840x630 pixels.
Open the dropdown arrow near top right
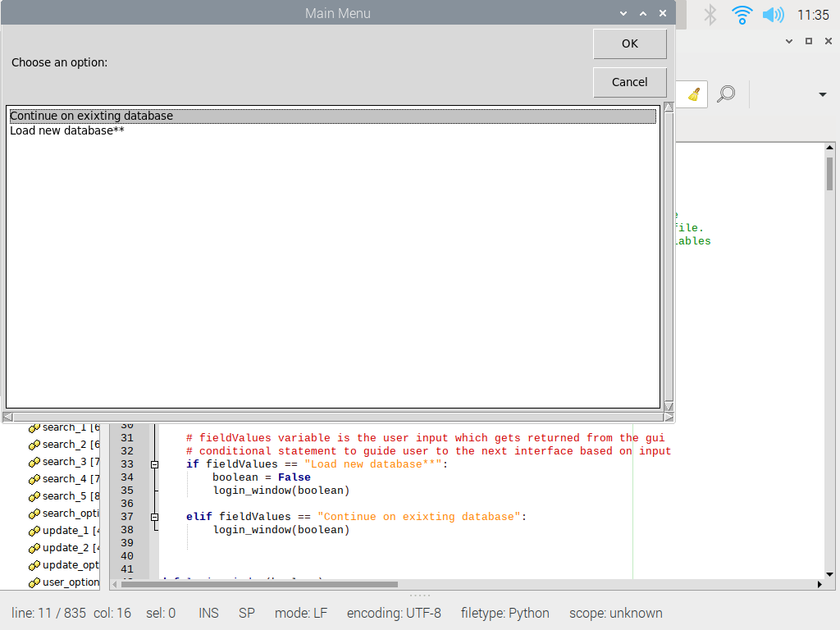823,94
